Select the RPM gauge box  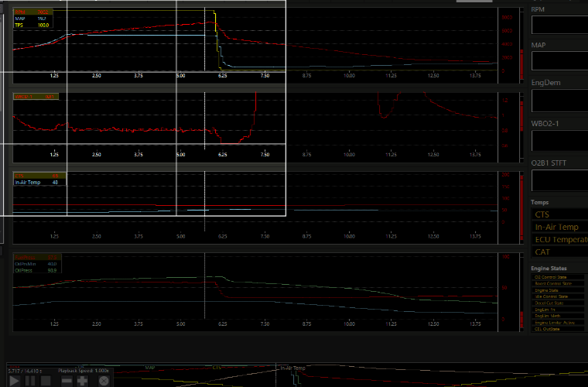559,24
